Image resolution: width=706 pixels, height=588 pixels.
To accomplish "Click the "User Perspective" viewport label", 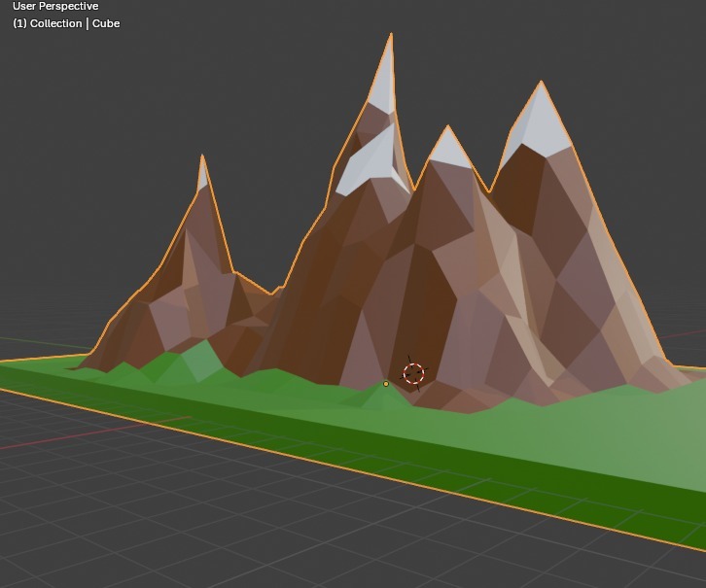I will pos(55,6).
